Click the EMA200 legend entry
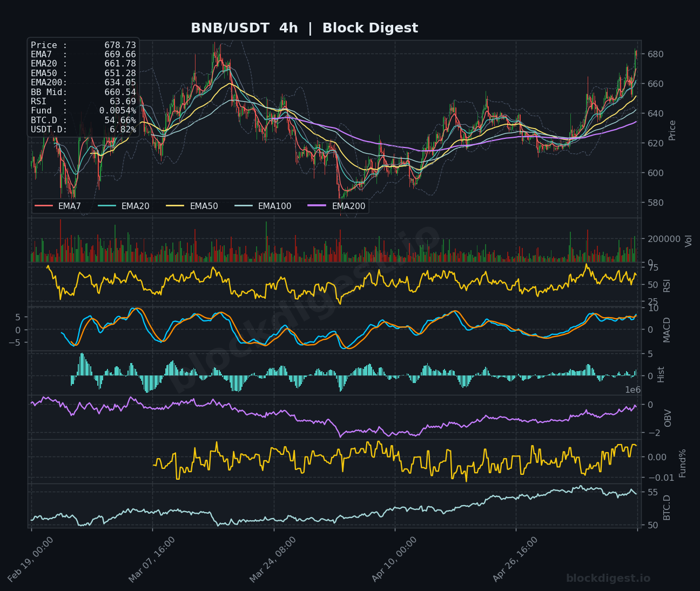This screenshot has height=591, width=700. (x=337, y=206)
